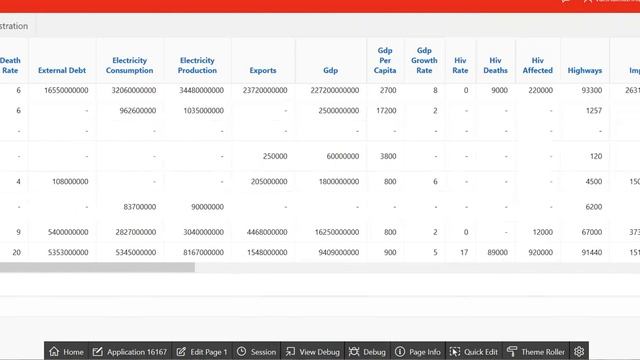Open Application 16167 in developer toolbar
Screen dimensions: 640x360
[129, 351]
